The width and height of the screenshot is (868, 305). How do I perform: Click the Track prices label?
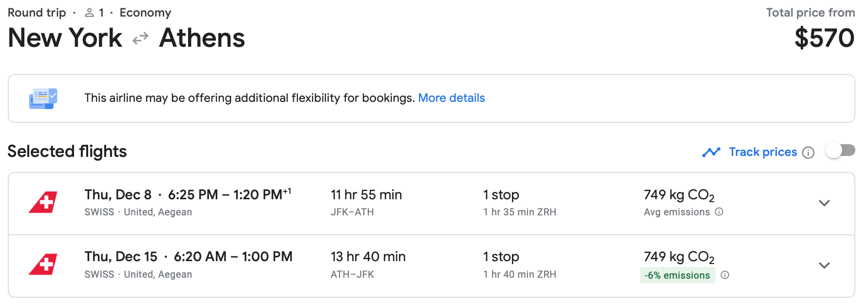[763, 152]
